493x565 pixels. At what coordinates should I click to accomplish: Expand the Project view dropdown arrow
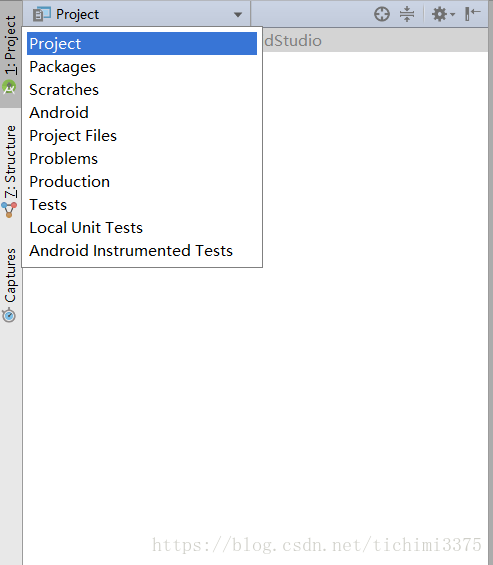(x=237, y=15)
